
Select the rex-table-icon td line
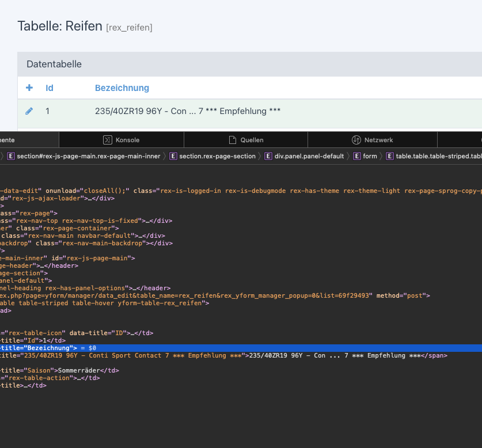click(x=77, y=333)
